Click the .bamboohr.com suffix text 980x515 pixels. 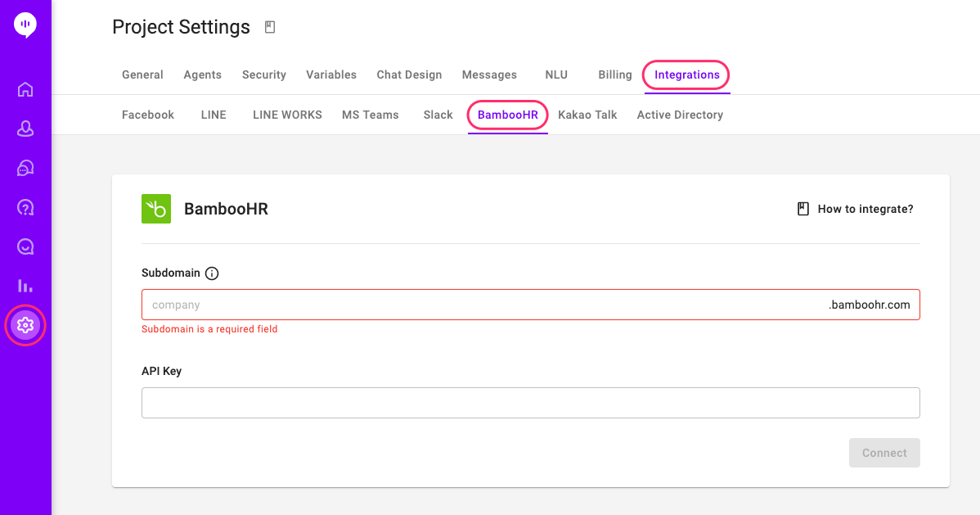pyautogui.click(x=870, y=305)
